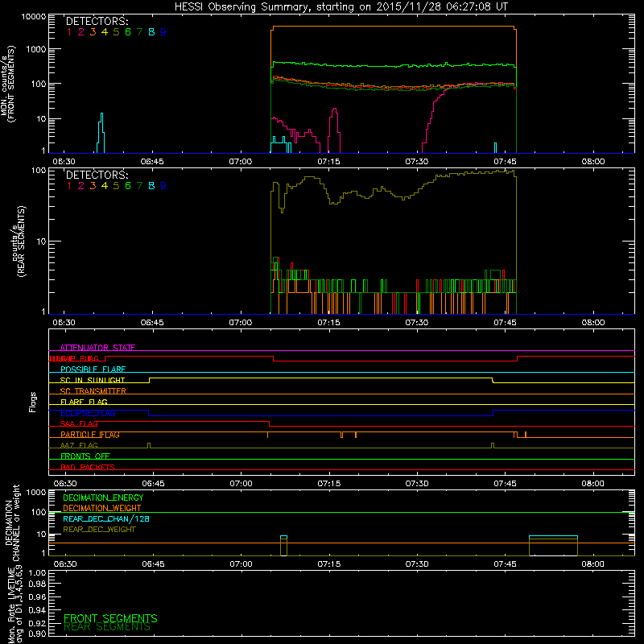Click the PARTICLE_FLAG label
The height and width of the screenshot is (644, 644).
pos(90,435)
